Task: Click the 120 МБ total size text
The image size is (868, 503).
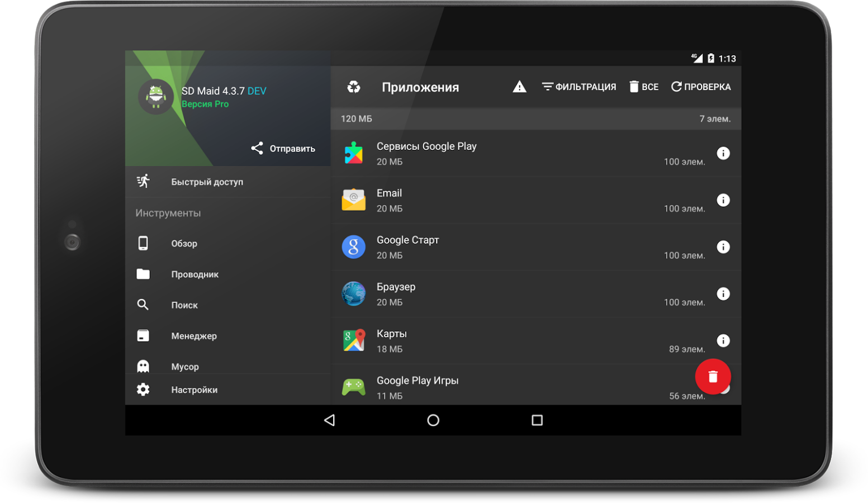Action: pos(356,118)
